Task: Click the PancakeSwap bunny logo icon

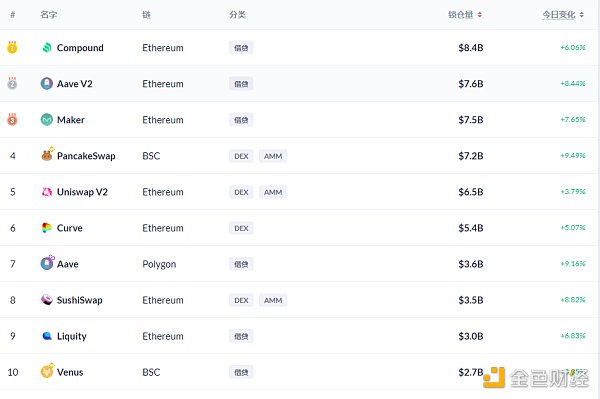Action: click(47, 154)
